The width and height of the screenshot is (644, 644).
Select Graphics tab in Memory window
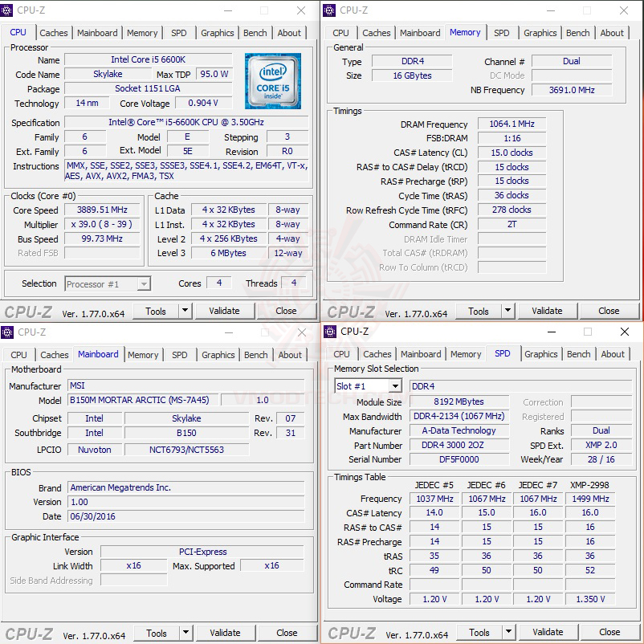pos(540,33)
